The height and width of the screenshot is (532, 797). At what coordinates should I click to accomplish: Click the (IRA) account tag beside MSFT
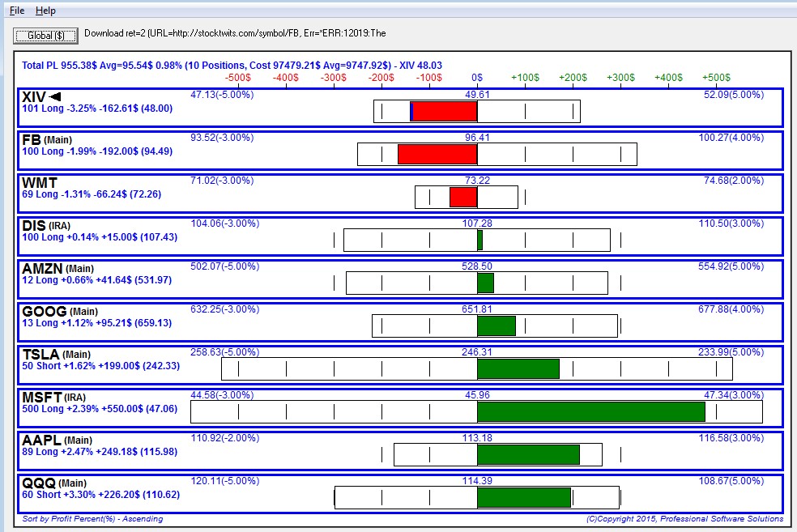point(75,398)
